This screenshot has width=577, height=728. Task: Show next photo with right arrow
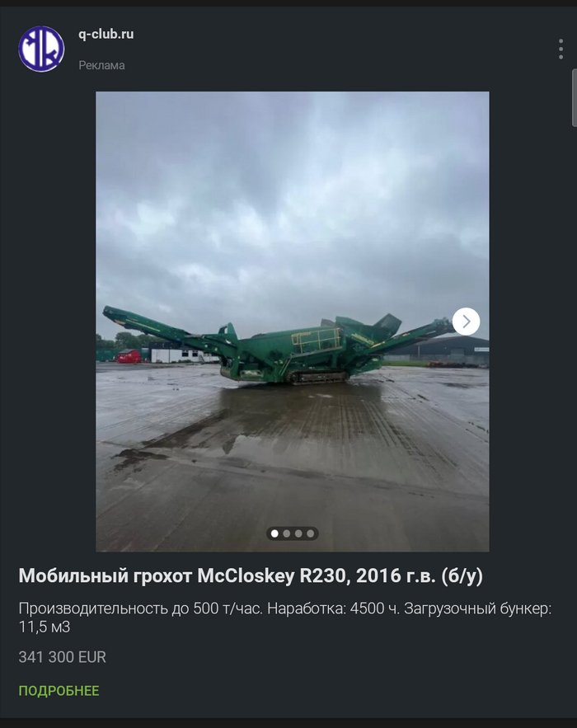point(466,322)
